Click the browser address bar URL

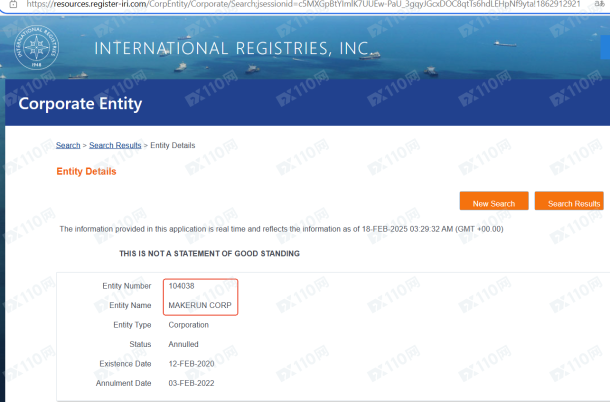303,4
